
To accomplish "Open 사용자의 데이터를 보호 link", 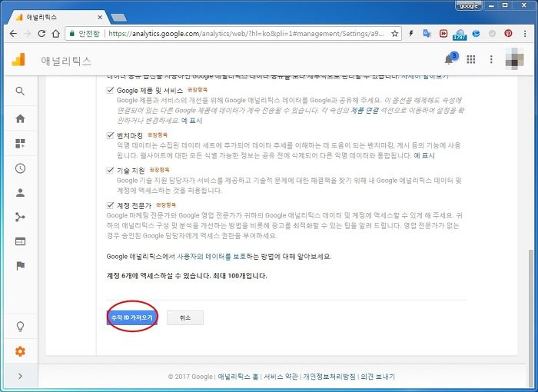I will coord(211,257).
